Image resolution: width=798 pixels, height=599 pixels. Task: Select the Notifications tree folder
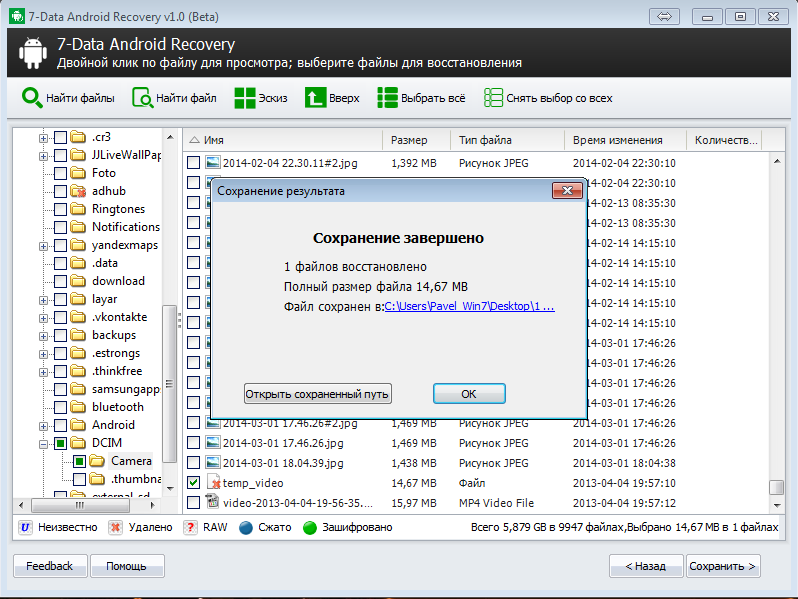pyautogui.click(x=126, y=227)
